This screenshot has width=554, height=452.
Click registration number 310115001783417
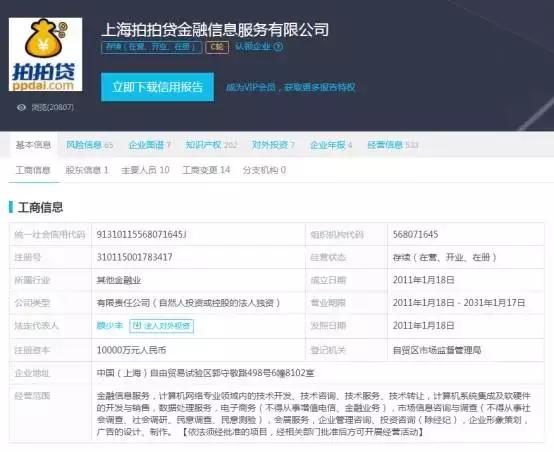point(135,257)
